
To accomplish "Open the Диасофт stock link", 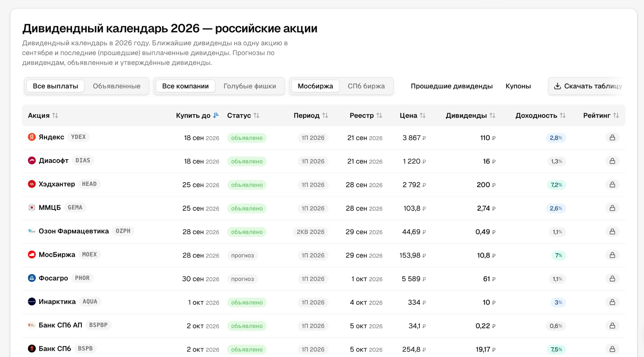I will click(x=53, y=161).
